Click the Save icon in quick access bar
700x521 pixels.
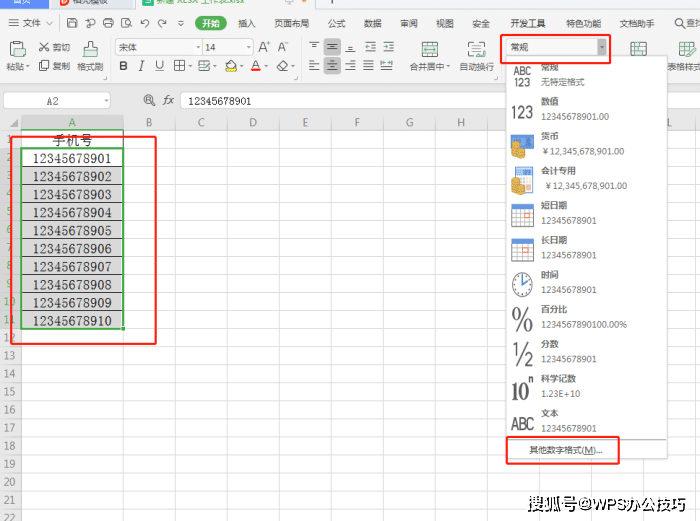(72, 23)
